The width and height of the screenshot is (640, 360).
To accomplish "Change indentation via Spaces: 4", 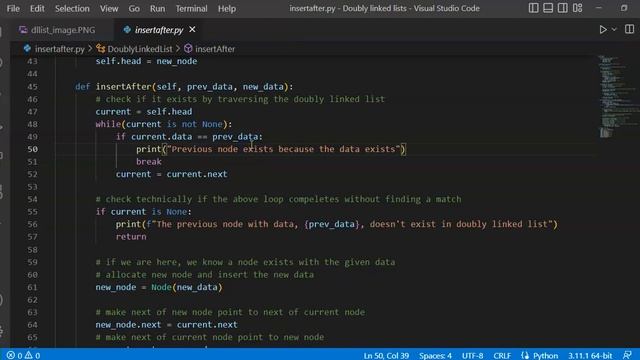I will 435,356.
